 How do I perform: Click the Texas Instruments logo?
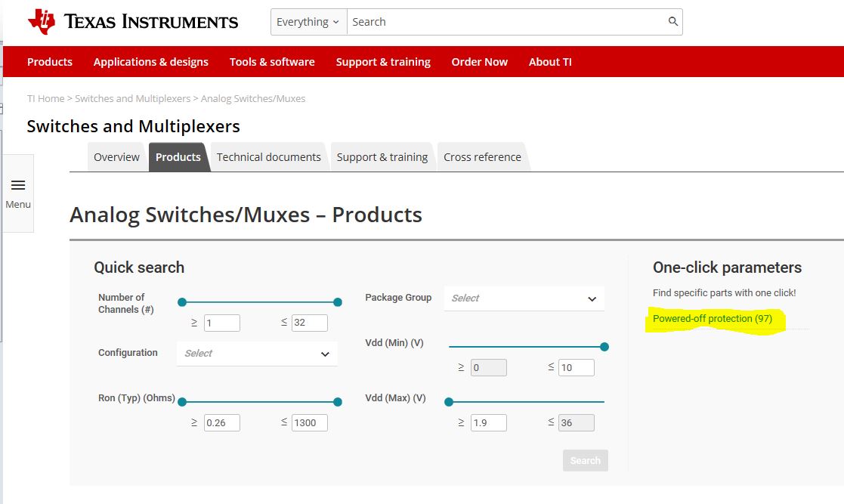(x=132, y=22)
